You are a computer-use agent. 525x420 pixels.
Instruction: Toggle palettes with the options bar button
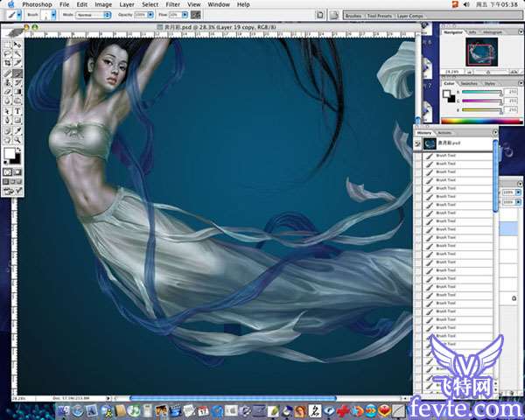coord(320,15)
